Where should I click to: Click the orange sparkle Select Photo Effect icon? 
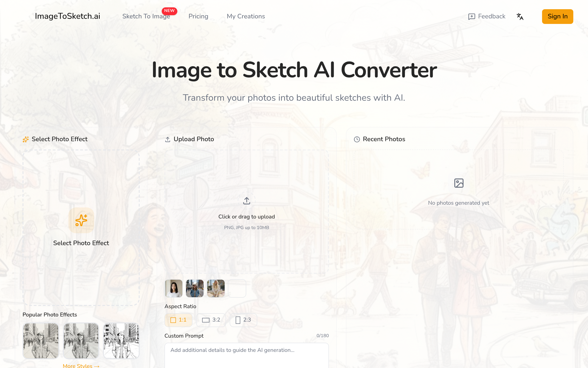[x=81, y=220]
